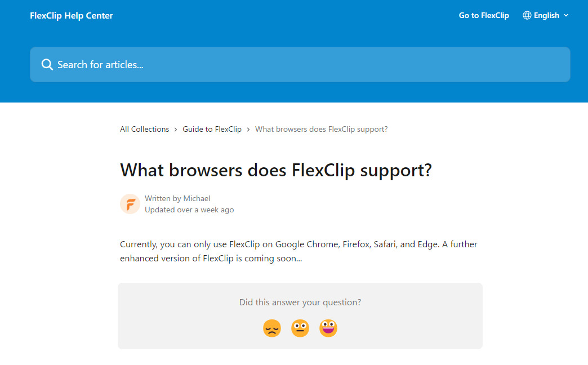Select the article title heading
This screenshot has height=365, width=588.
click(x=275, y=170)
